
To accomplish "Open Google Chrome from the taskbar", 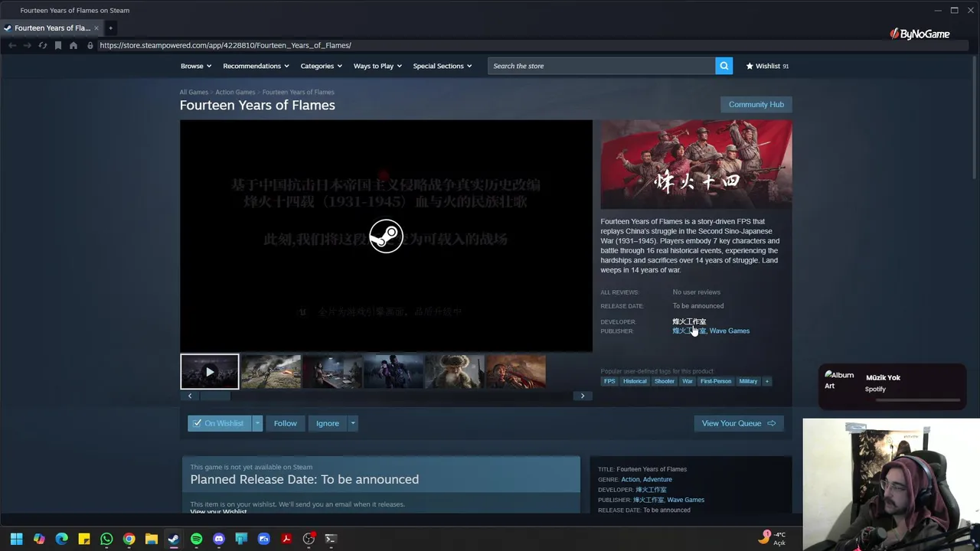I will coord(129,539).
